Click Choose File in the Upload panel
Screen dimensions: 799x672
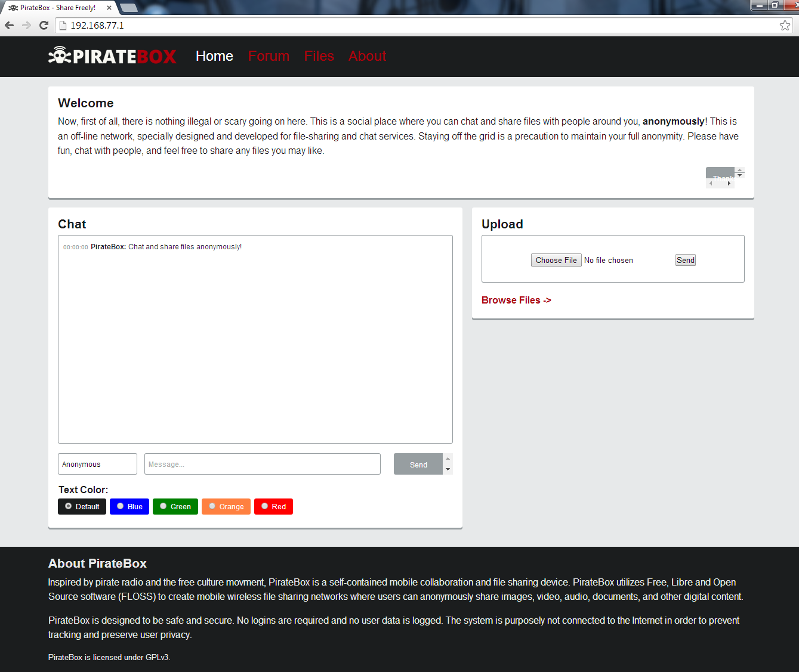pos(556,259)
